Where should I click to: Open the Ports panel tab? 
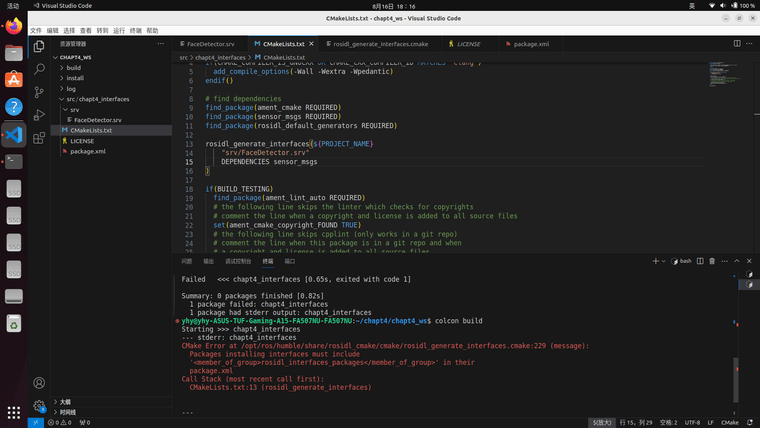click(290, 261)
